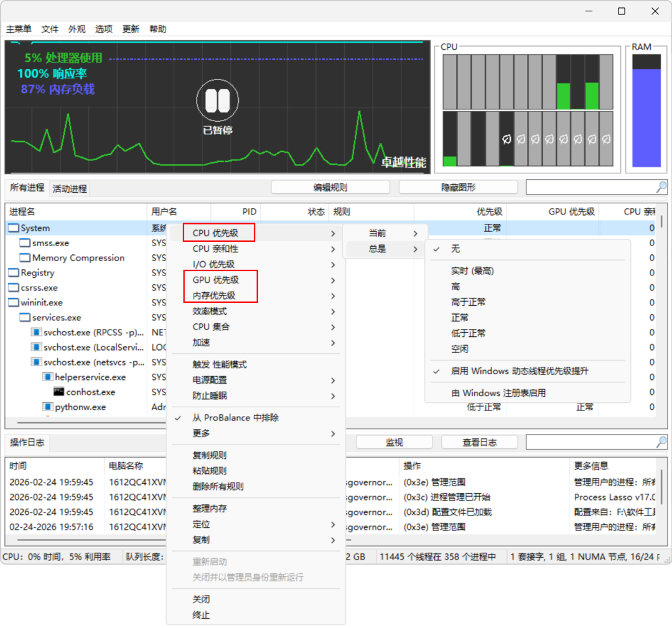Switch to the 所有进程 tab
The width and height of the screenshot is (672, 628).
coord(27,188)
